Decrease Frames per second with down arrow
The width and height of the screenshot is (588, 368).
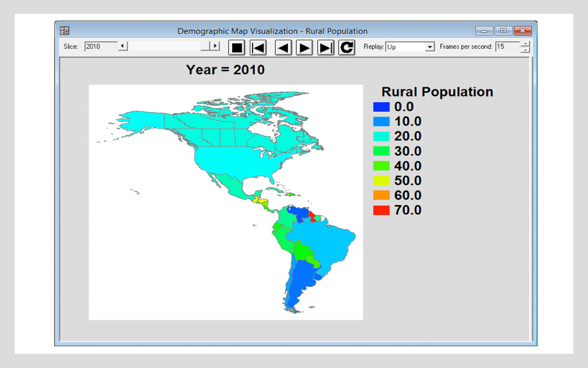(x=526, y=50)
